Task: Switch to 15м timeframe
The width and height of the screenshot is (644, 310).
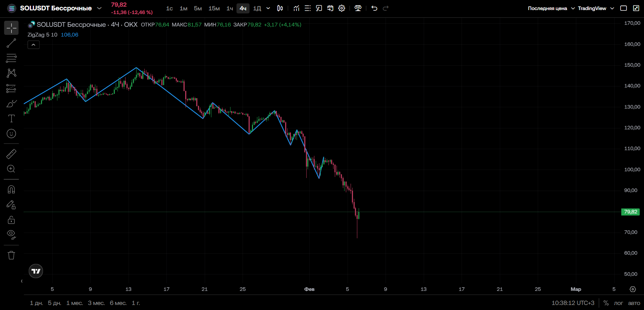Action: (214, 8)
